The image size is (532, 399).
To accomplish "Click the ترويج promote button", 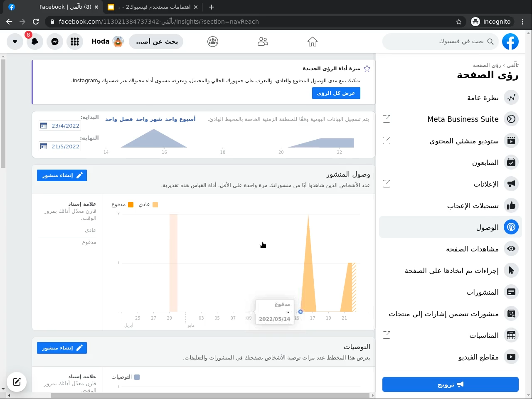I will [451, 384].
